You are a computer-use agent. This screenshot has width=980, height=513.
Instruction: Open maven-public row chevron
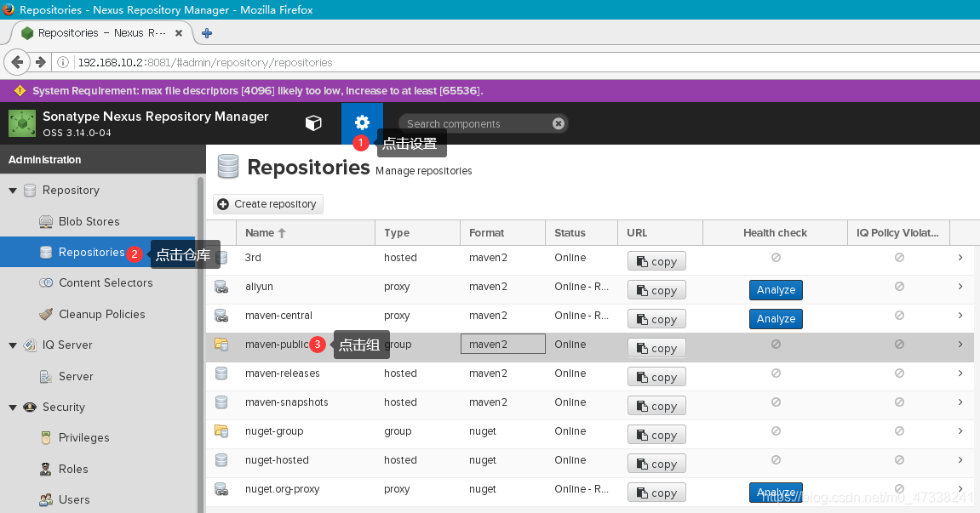(x=960, y=345)
